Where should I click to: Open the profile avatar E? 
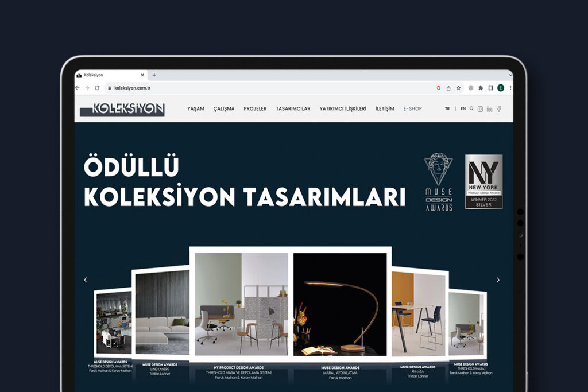501,88
